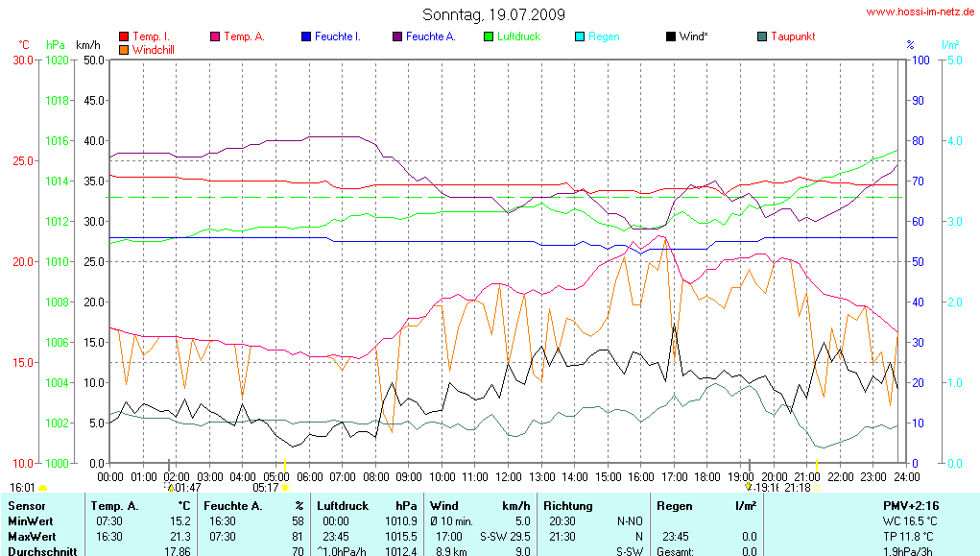
Task: Click the green Luftdruck legend square
Action: pyautogui.click(x=489, y=36)
